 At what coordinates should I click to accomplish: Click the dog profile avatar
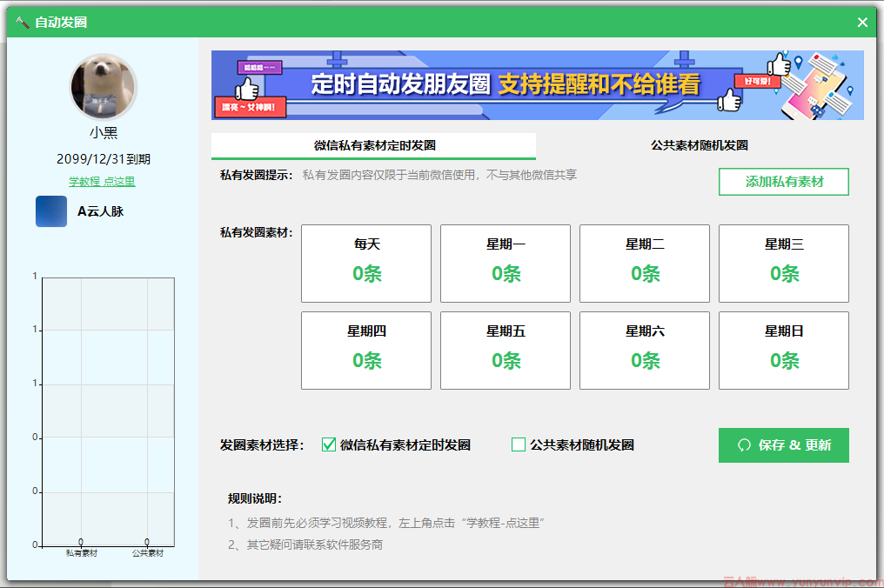click(x=104, y=87)
